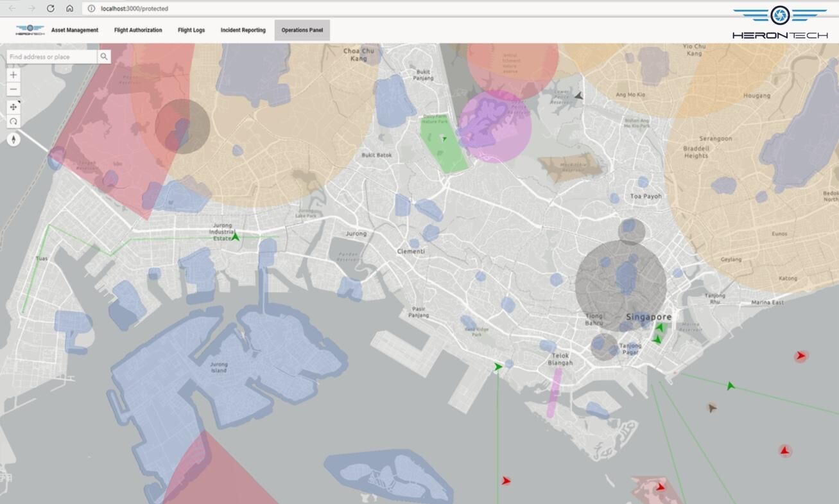The height and width of the screenshot is (504, 839).
Task: Click the 'Choa Chu Kang' map label
Action: pos(359,55)
